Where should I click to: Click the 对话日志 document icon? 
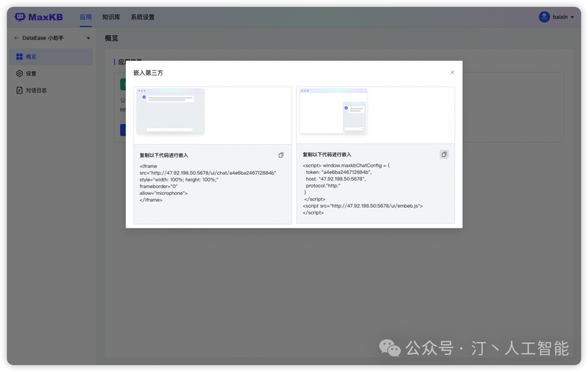click(20, 90)
